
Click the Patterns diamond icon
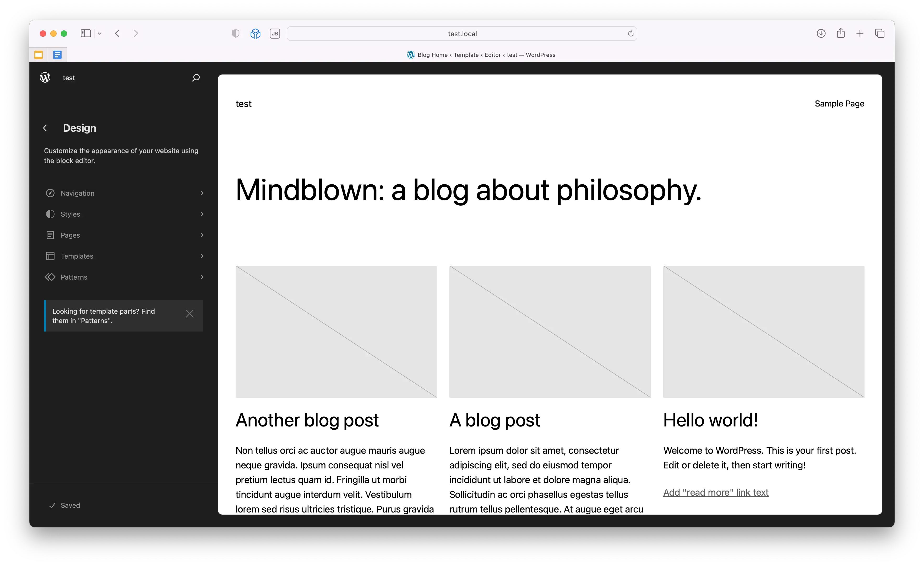tap(50, 277)
